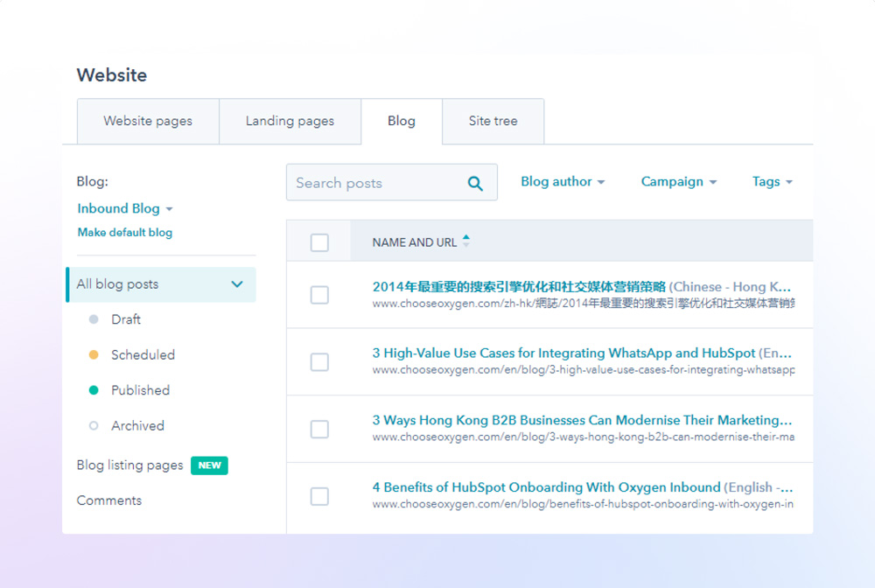Check the select-all checkbox in the header row

pyautogui.click(x=319, y=242)
